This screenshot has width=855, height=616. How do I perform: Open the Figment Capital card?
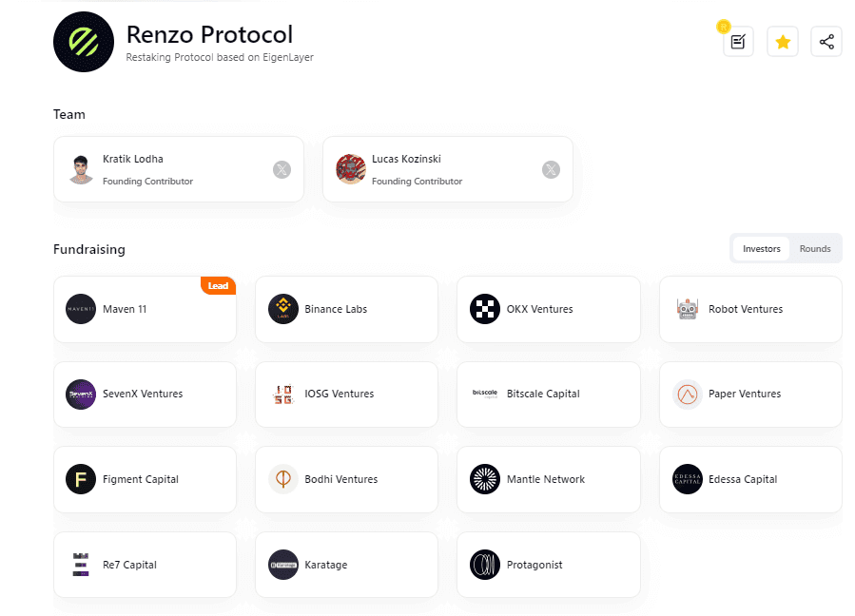click(x=145, y=479)
